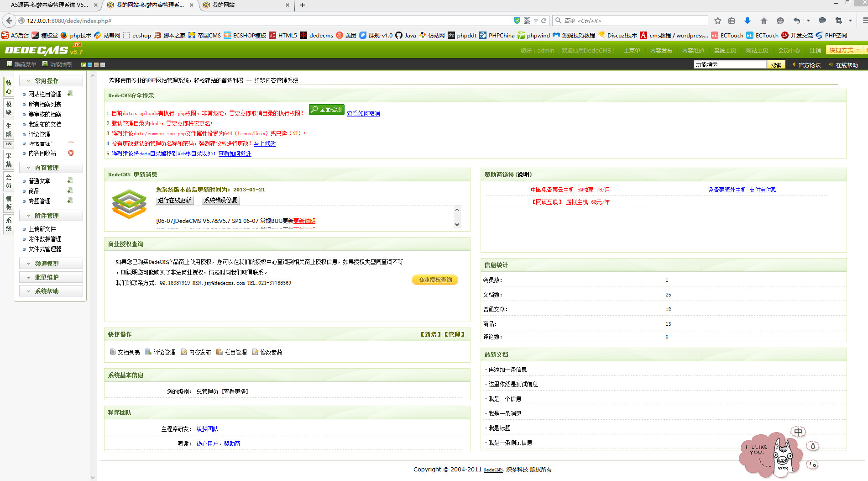Click the 进行在线更新 button
The width and height of the screenshot is (868, 481).
click(175, 200)
